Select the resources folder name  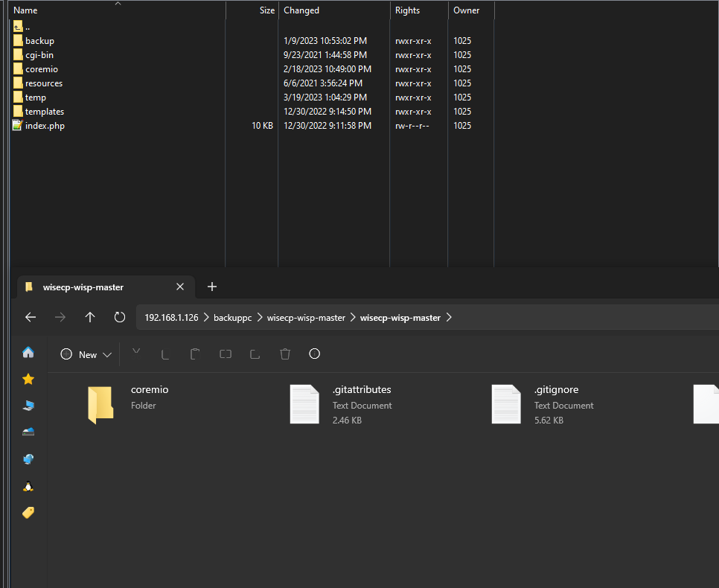point(44,83)
